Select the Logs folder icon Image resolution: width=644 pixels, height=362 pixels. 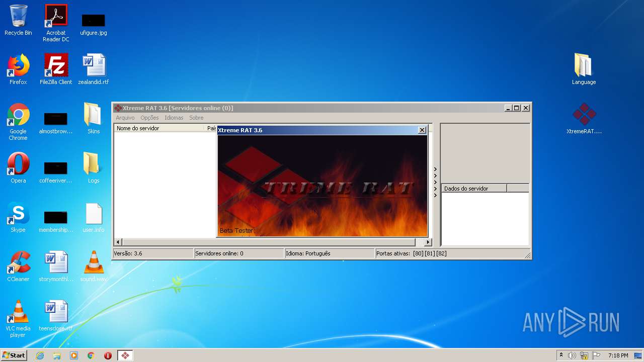tap(94, 168)
